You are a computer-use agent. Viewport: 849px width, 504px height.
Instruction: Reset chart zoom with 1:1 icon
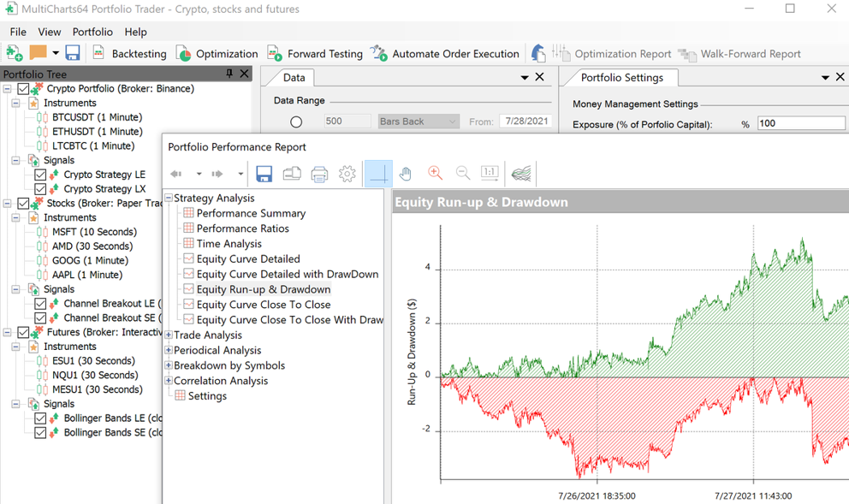tap(490, 173)
